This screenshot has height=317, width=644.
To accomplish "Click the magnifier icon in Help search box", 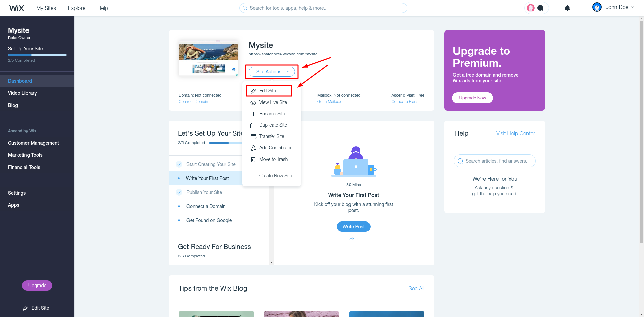I will click(460, 161).
